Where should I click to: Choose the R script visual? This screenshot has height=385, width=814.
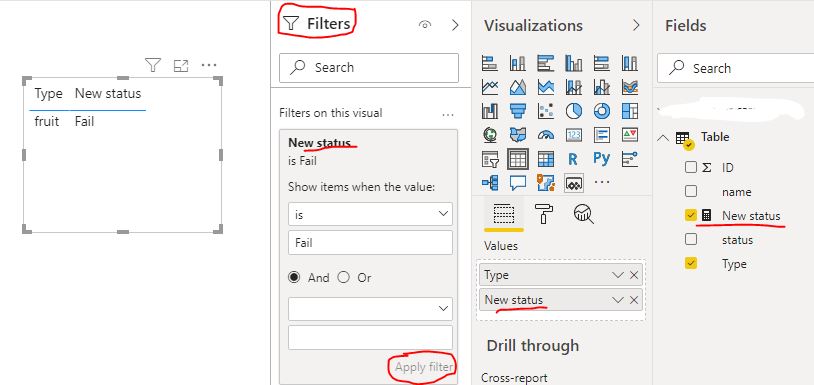[x=574, y=159]
